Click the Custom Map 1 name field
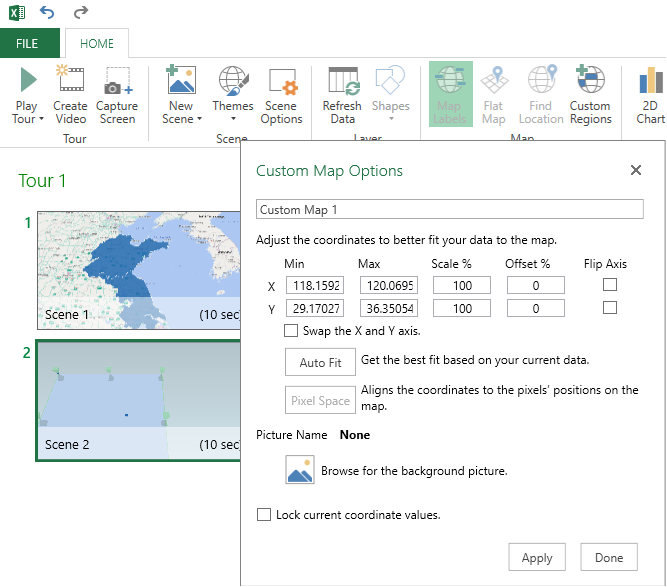The width and height of the screenshot is (667, 587). pos(450,209)
